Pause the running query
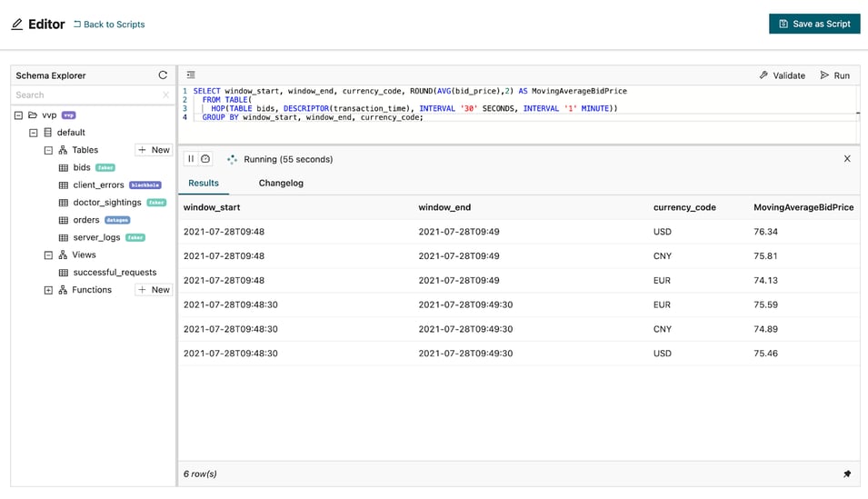This screenshot has height=499, width=868. click(191, 159)
